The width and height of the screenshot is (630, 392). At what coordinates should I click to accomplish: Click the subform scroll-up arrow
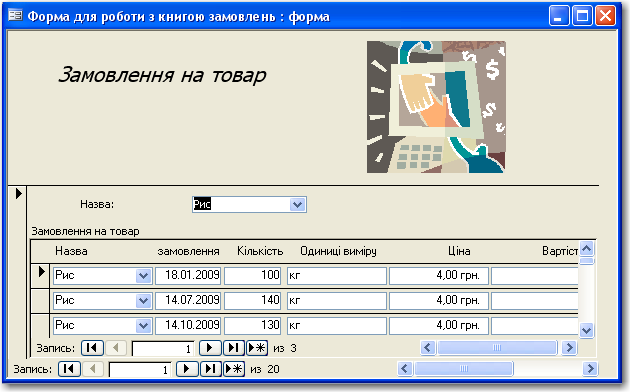click(x=587, y=249)
